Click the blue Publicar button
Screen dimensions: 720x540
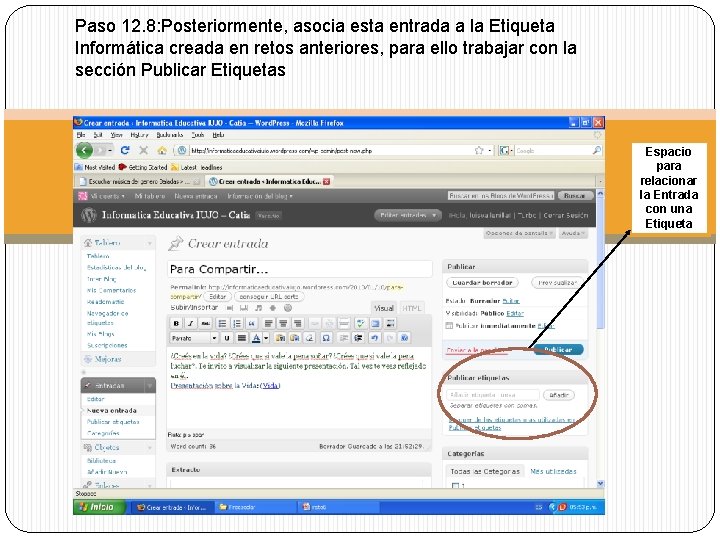pyautogui.click(x=558, y=349)
